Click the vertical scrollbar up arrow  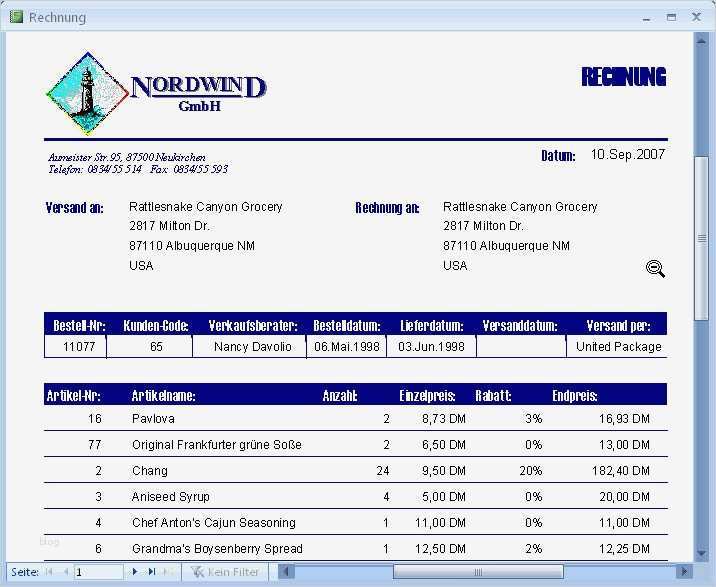[x=701, y=41]
